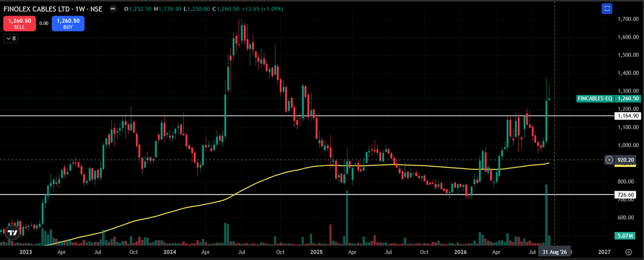
Task: Click the FINCABLES-EQ price label
Action: (x=595, y=99)
